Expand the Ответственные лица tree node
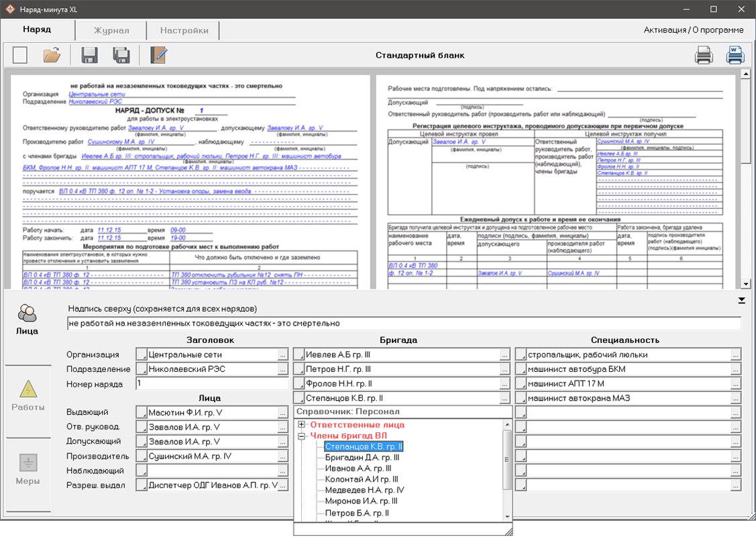The image size is (756, 537). coord(302,425)
